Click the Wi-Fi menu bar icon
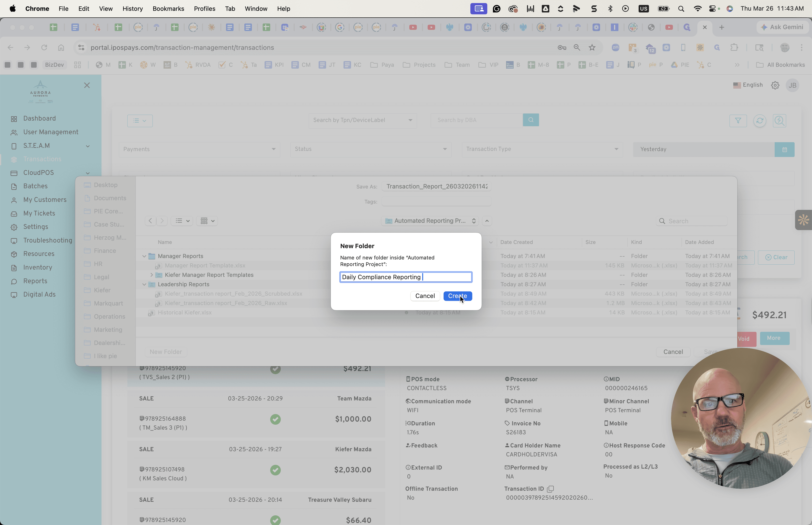 (698, 8)
